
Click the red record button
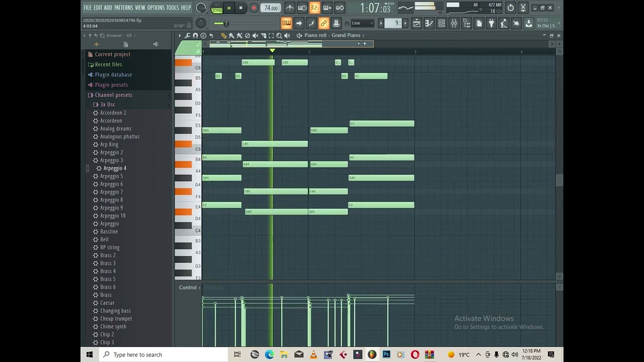pyautogui.click(x=254, y=8)
